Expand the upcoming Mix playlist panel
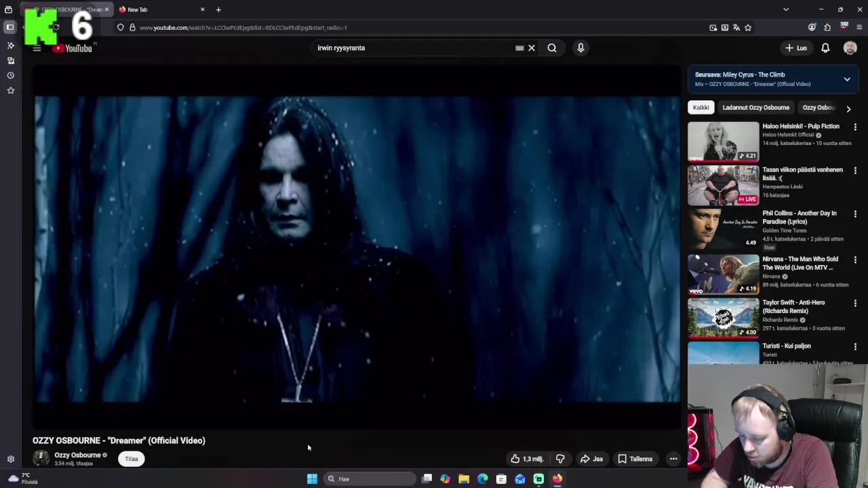This screenshot has width=868, height=488. [x=847, y=79]
